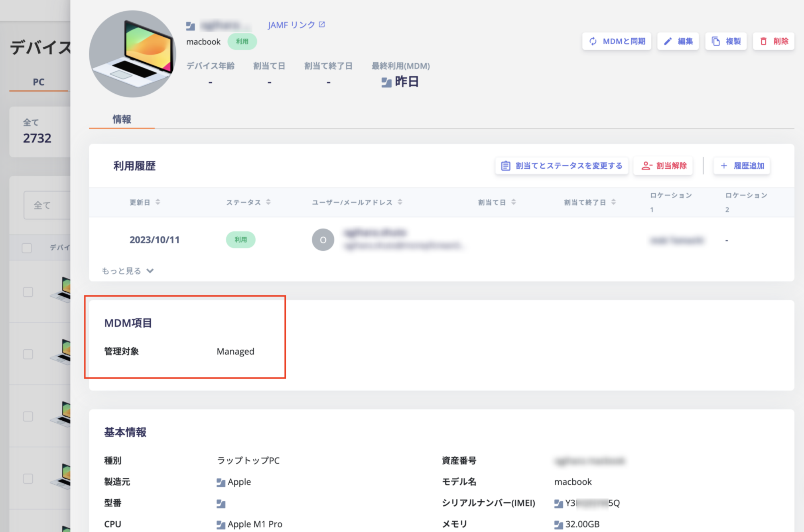804x532 pixels.
Task: Check the second device row checkbox
Action: (28, 354)
